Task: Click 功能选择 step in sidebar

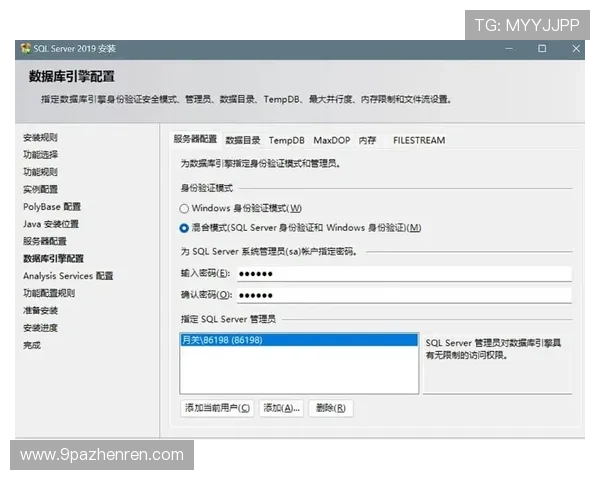Action: [x=40, y=155]
